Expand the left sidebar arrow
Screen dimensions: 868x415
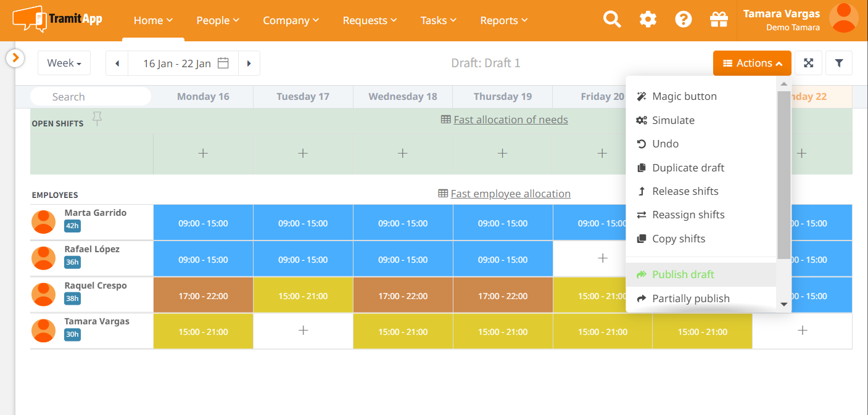click(15, 58)
